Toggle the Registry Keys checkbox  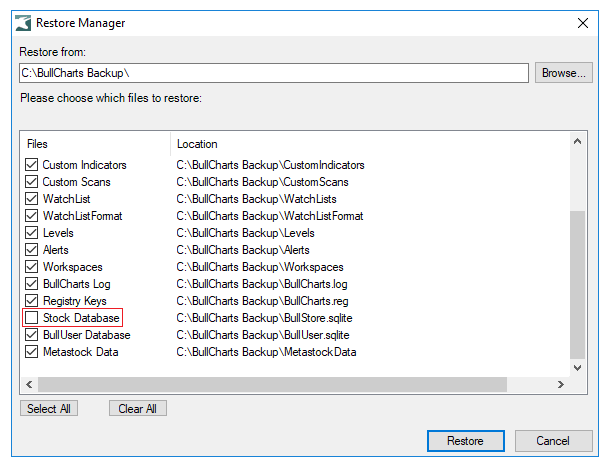pos(31,301)
